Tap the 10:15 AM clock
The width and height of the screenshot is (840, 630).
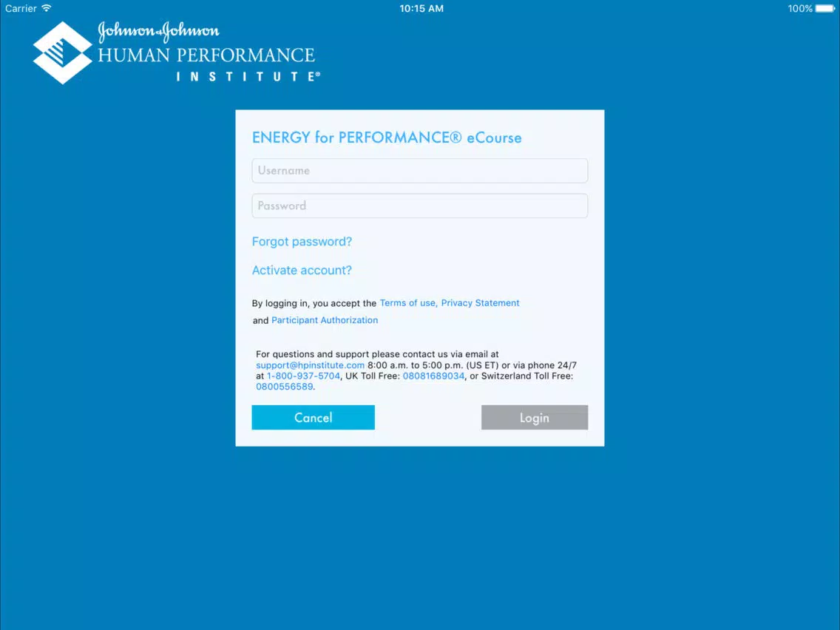tap(421, 9)
